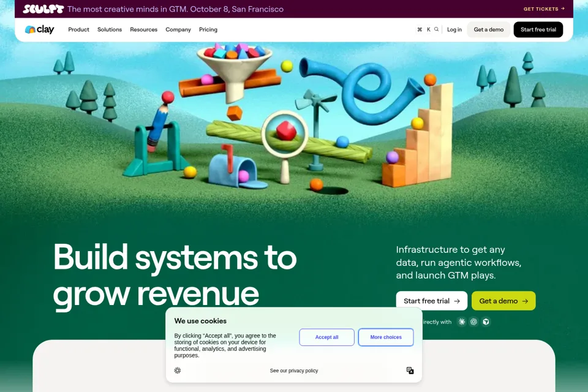
Task: Click Log in
Action: [x=454, y=29]
